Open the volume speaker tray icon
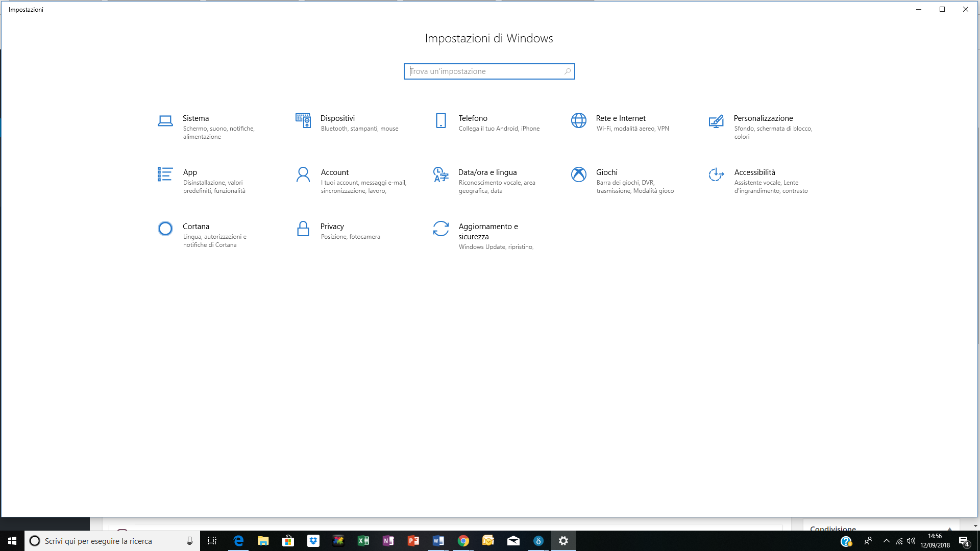 tap(911, 541)
